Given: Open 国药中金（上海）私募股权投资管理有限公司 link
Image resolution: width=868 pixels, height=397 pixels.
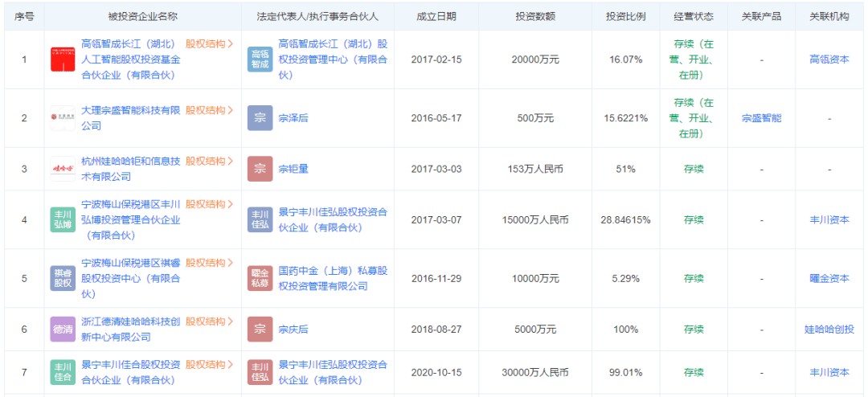Looking at the screenshot, I should (332, 278).
